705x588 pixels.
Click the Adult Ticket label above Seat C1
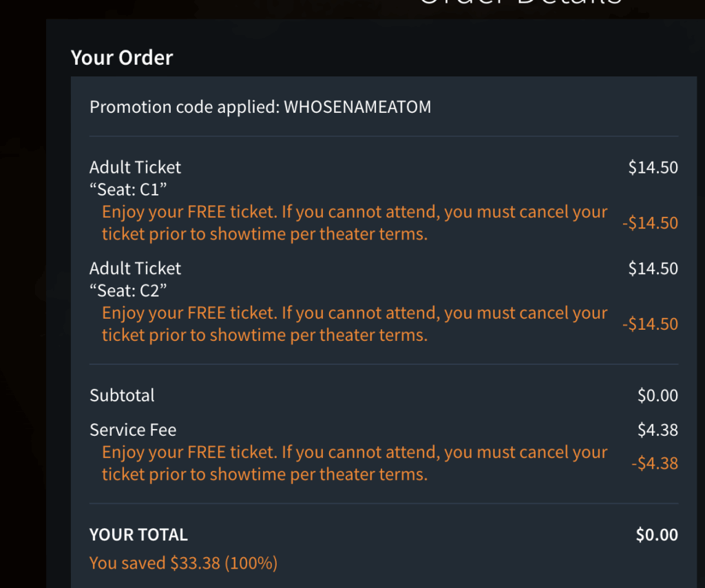click(136, 167)
